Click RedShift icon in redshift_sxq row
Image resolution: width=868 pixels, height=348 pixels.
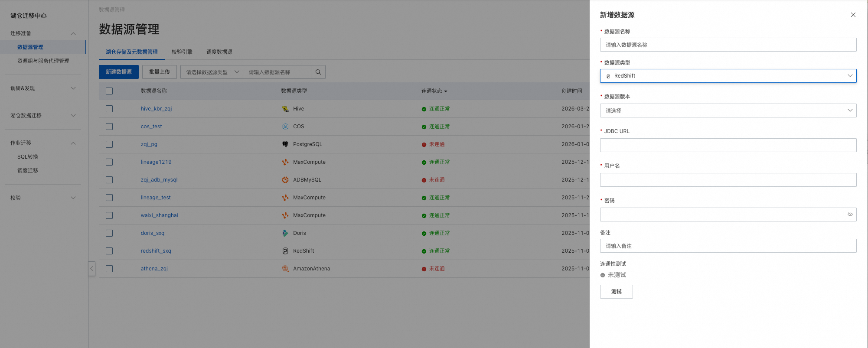(285, 251)
